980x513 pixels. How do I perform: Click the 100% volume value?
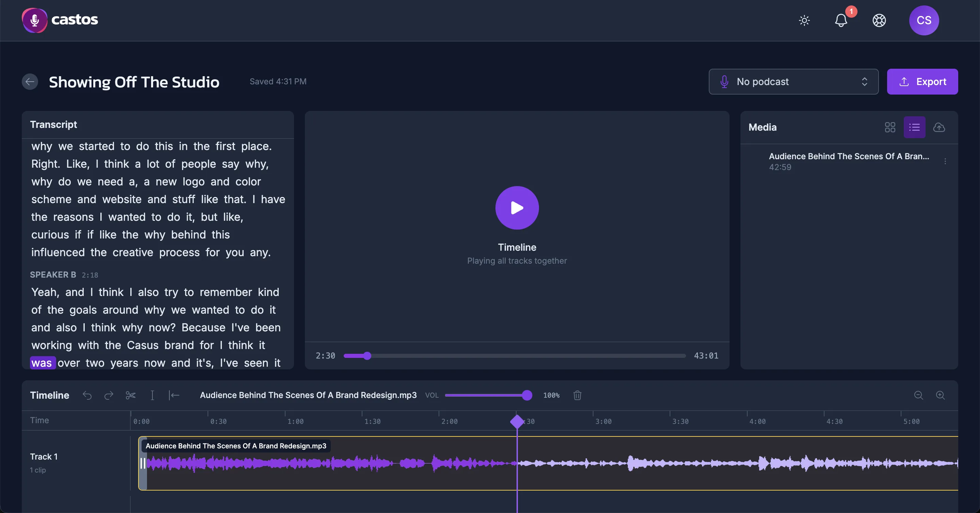[551, 396]
